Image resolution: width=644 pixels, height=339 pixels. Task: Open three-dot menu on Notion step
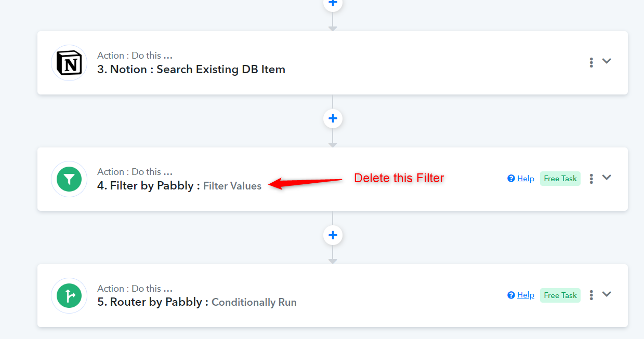tap(592, 62)
